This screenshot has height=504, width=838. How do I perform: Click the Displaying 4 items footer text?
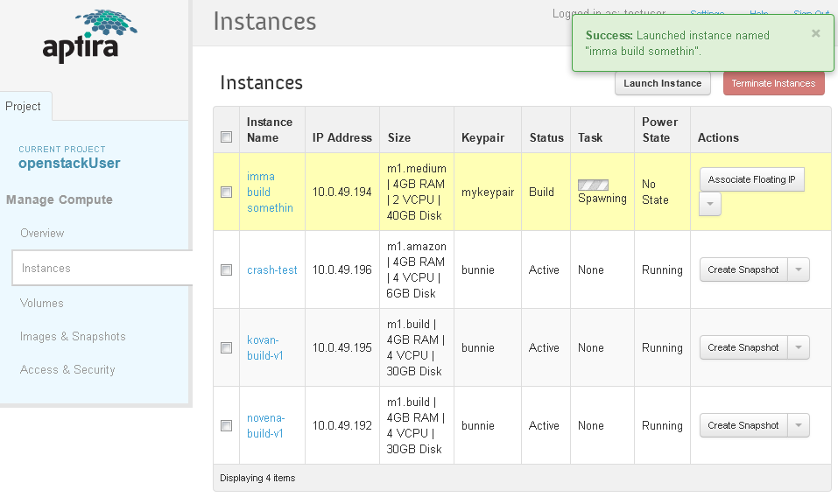[x=257, y=479]
